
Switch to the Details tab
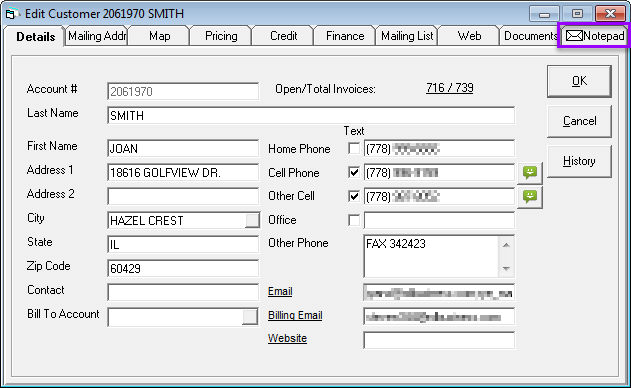click(x=35, y=37)
